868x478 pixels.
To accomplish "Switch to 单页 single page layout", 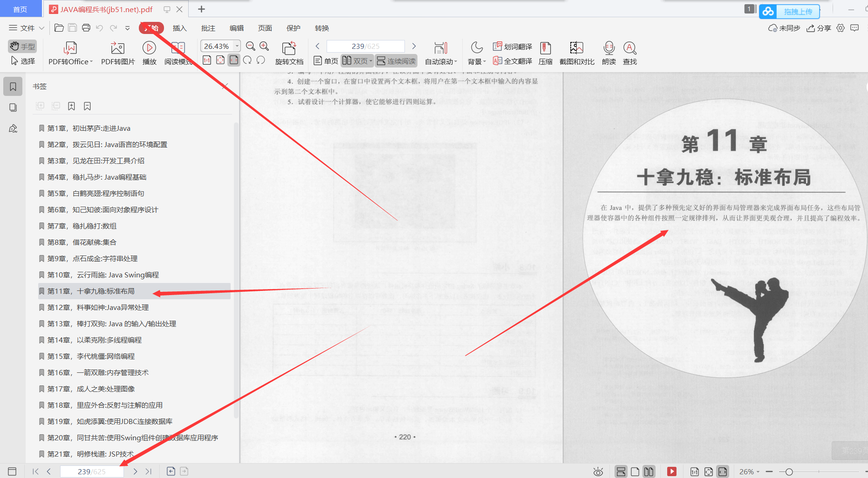I will coord(326,61).
